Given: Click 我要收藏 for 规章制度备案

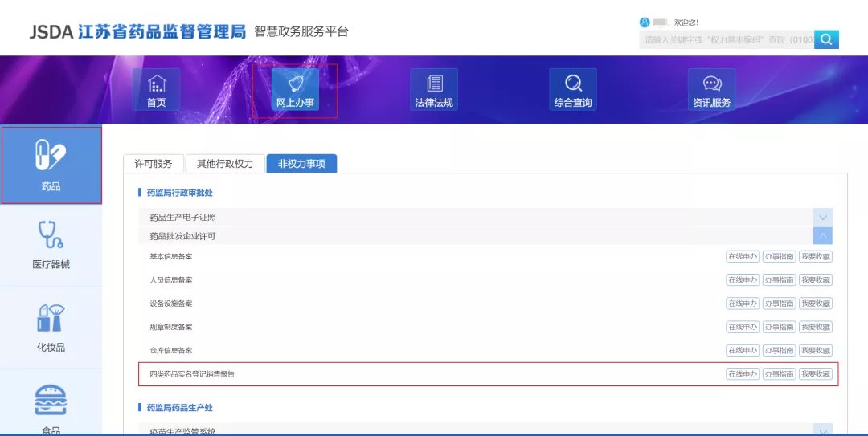Looking at the screenshot, I should pos(816,327).
